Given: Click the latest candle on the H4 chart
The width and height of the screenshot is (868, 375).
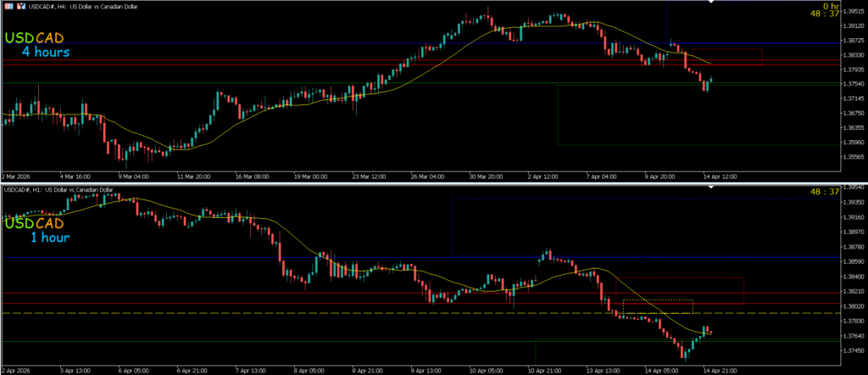Looking at the screenshot, I should pos(711,80).
